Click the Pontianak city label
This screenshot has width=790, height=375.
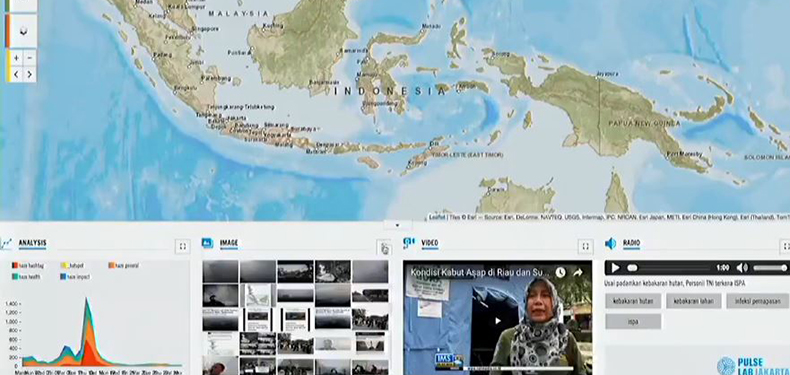(238, 52)
